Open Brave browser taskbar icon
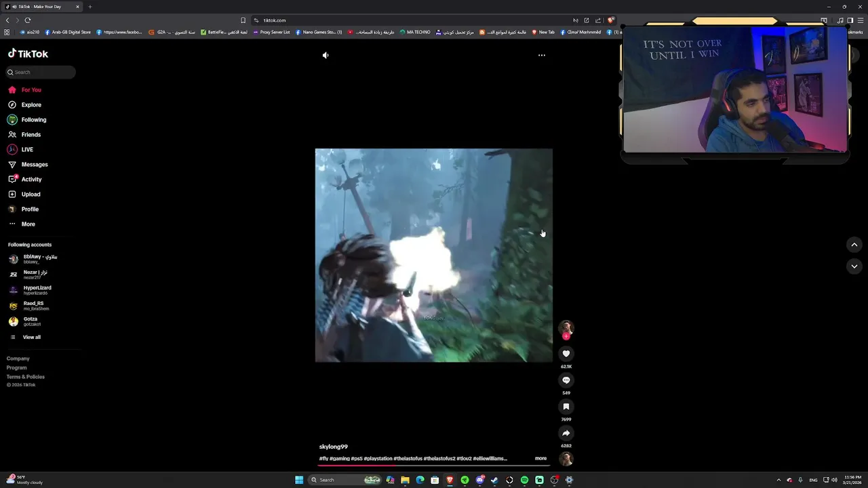The width and height of the screenshot is (868, 488). point(450,480)
